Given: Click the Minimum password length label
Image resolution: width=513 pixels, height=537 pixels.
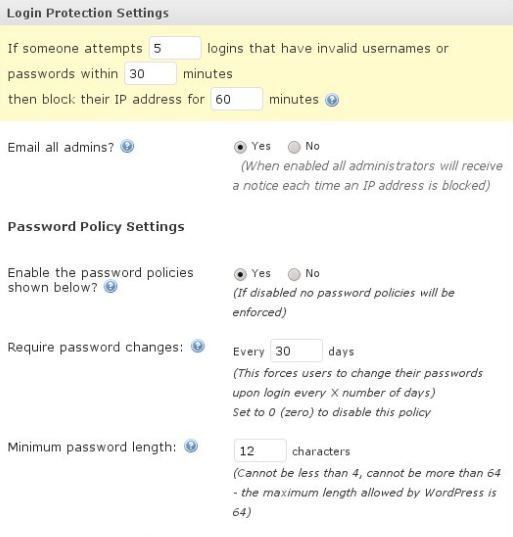Looking at the screenshot, I should coord(92,447).
